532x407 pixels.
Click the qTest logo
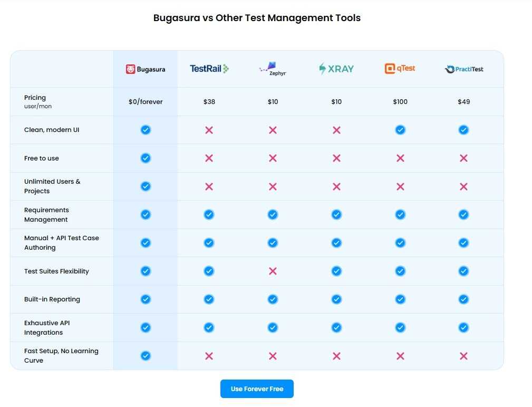[x=400, y=69]
